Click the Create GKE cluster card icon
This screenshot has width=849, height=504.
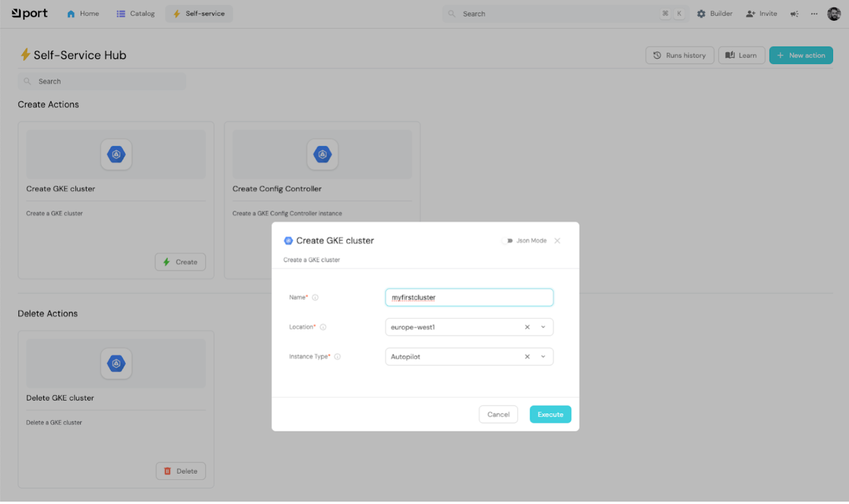(x=116, y=154)
